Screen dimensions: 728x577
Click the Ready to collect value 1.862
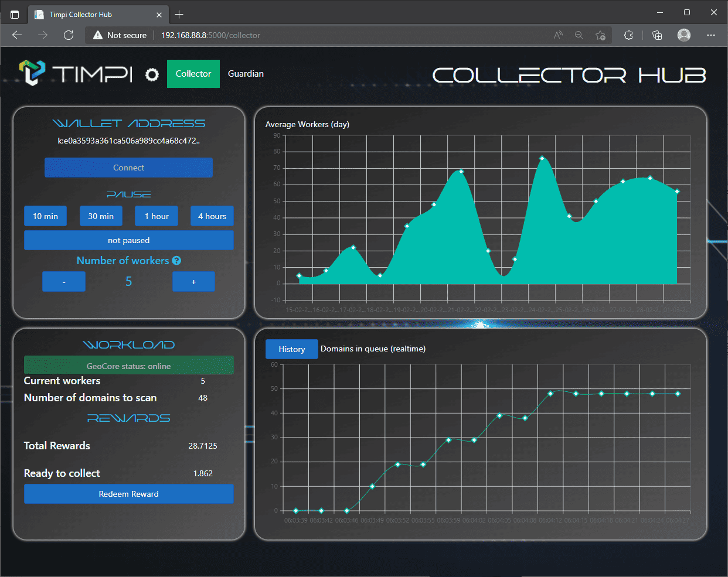203,473
